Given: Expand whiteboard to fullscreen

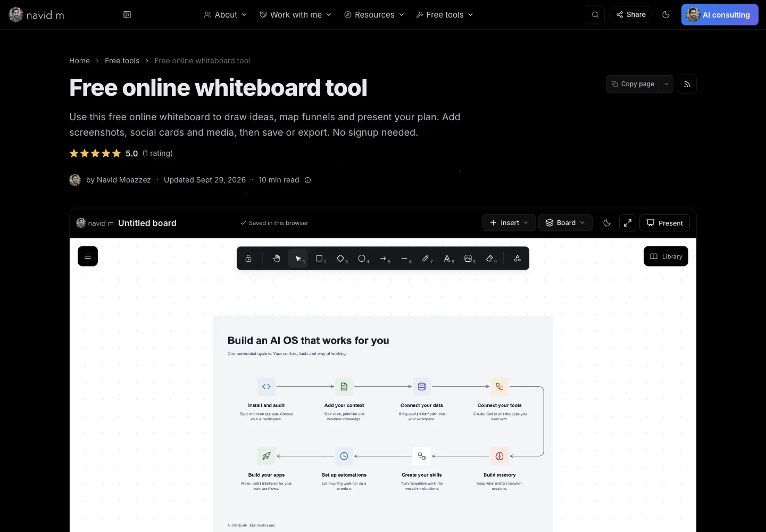Looking at the screenshot, I should click(628, 223).
